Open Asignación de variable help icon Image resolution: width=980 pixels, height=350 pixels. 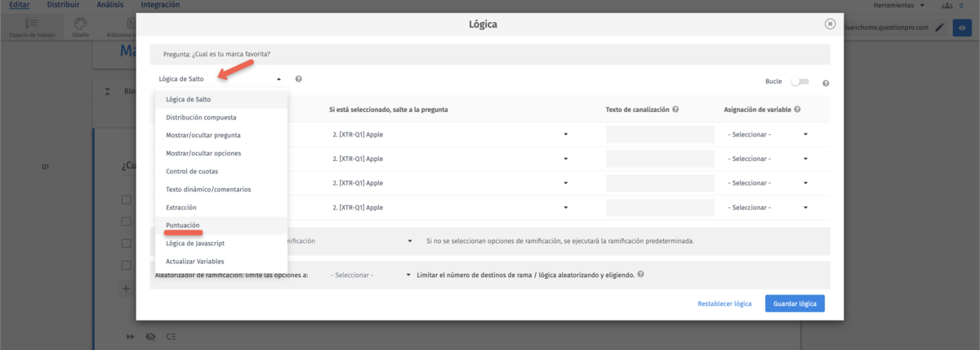(797, 110)
